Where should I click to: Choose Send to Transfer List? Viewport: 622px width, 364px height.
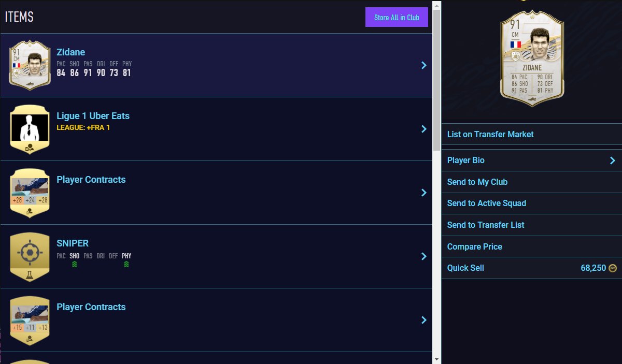click(x=531, y=225)
